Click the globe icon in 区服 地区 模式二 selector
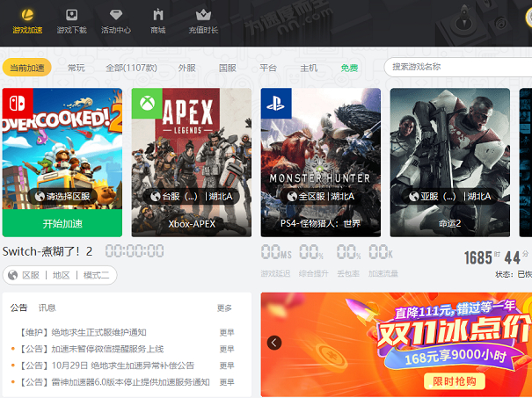The image size is (532, 398). click(x=13, y=275)
